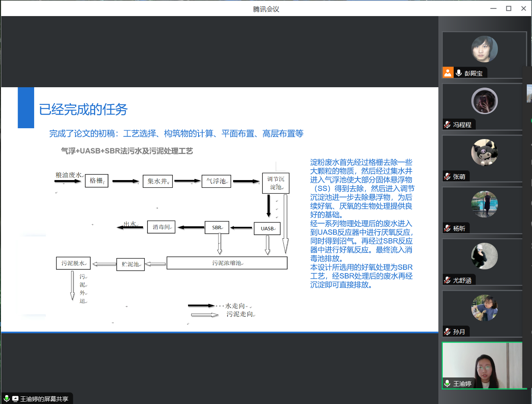
Task: Click 杨昕's muted microphone icon
Action: pyautogui.click(x=447, y=228)
